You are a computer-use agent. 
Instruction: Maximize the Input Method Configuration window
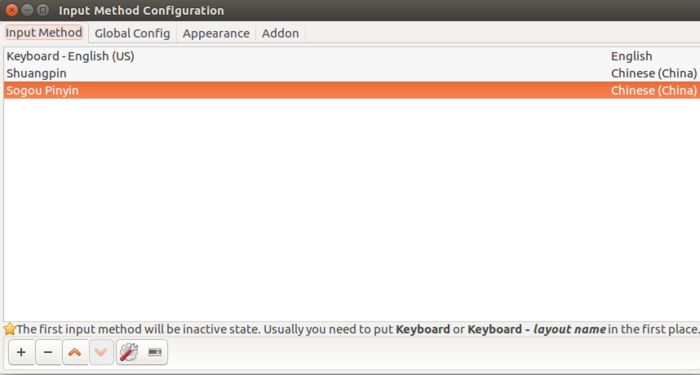(x=43, y=10)
